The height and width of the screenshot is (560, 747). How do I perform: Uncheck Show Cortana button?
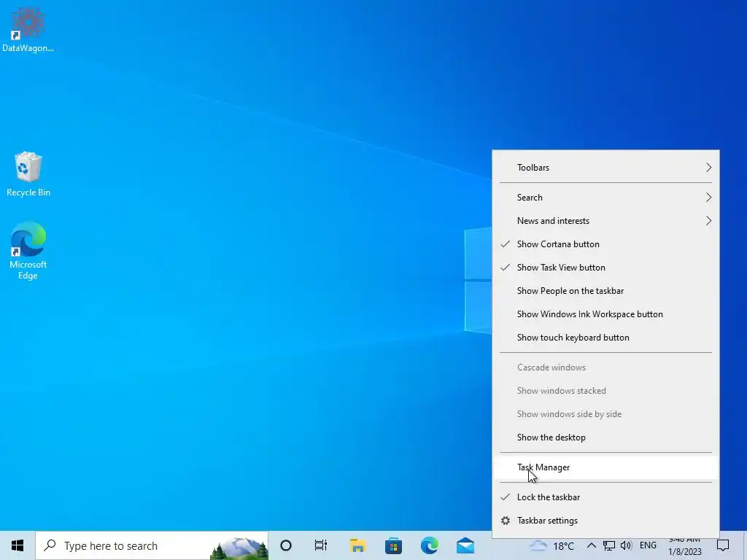[x=605, y=244]
